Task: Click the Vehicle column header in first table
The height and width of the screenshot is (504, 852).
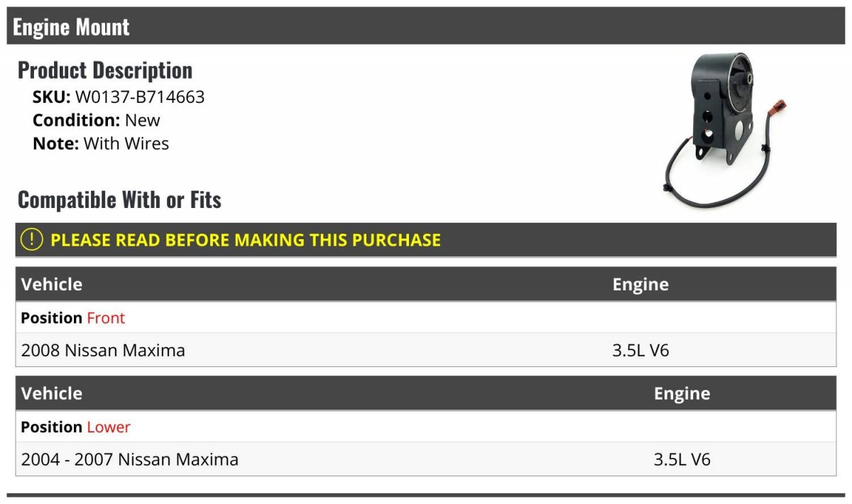Action: click(52, 284)
